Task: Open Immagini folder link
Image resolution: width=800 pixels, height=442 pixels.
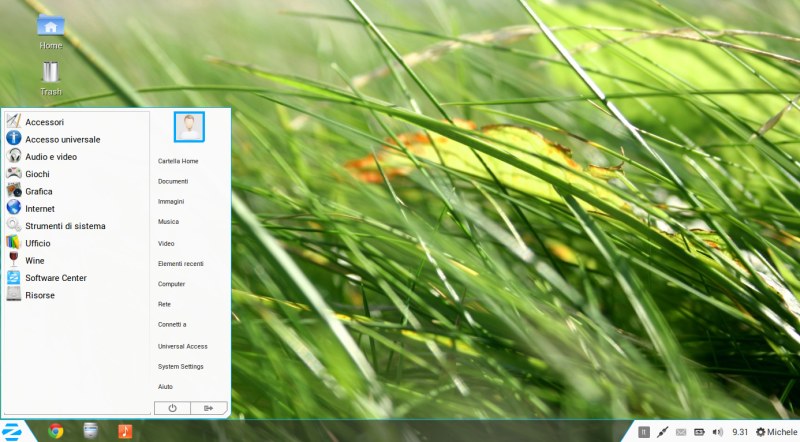Action: (171, 202)
